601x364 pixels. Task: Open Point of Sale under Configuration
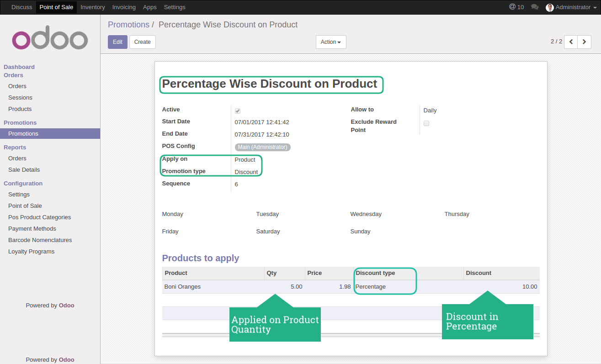click(x=25, y=206)
